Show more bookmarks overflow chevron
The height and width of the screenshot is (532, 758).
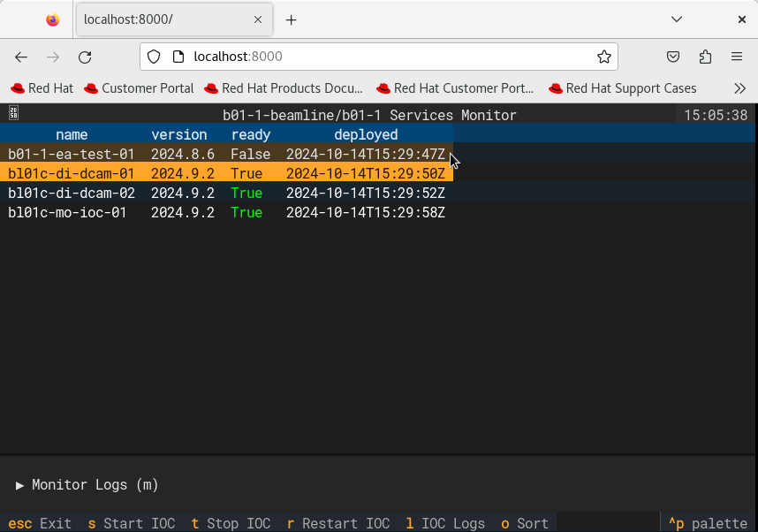pyautogui.click(x=739, y=88)
